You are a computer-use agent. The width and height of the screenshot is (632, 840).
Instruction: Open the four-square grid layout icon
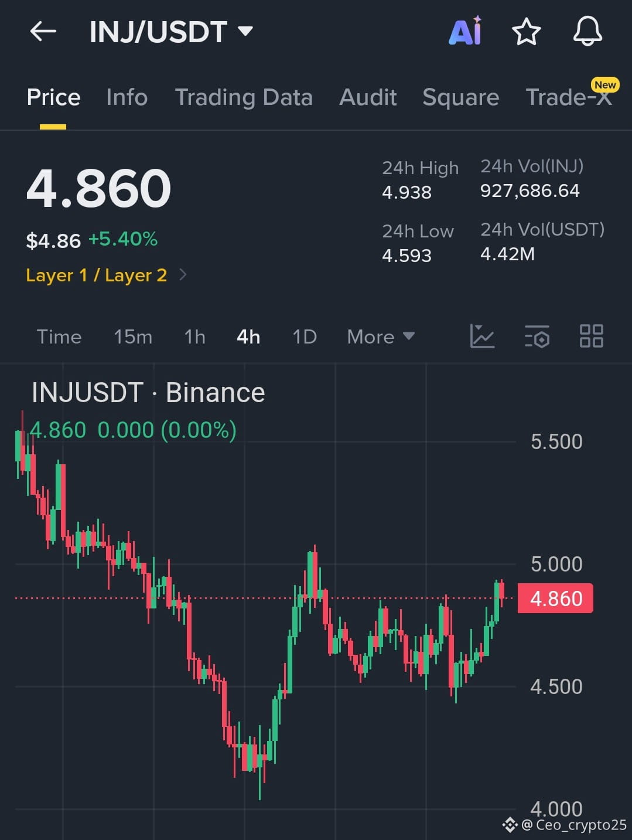pos(591,336)
